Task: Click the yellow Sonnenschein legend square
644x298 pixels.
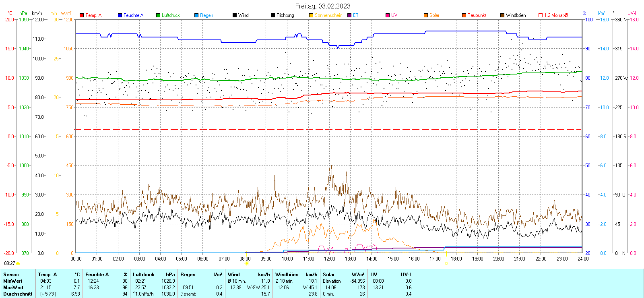Action: coord(311,15)
